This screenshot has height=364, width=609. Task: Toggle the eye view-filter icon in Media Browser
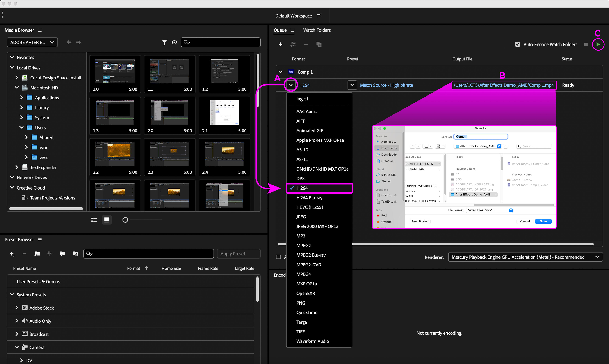[x=174, y=42]
